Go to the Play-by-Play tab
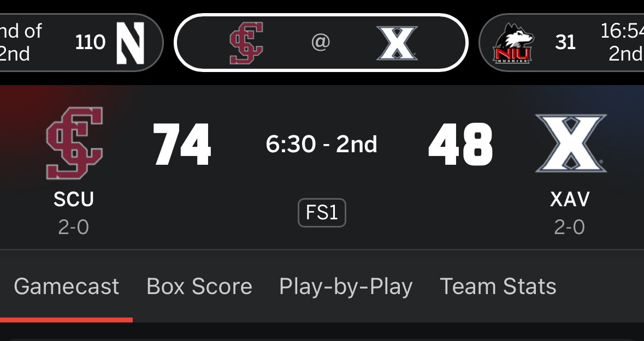 346,286
